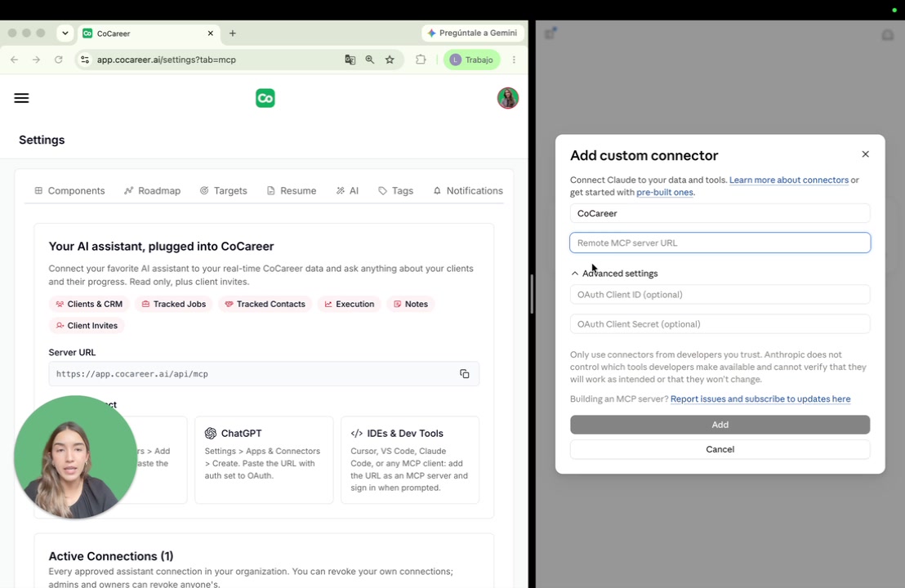Click the OAuth Client ID field
The height and width of the screenshot is (588, 905).
click(x=720, y=294)
